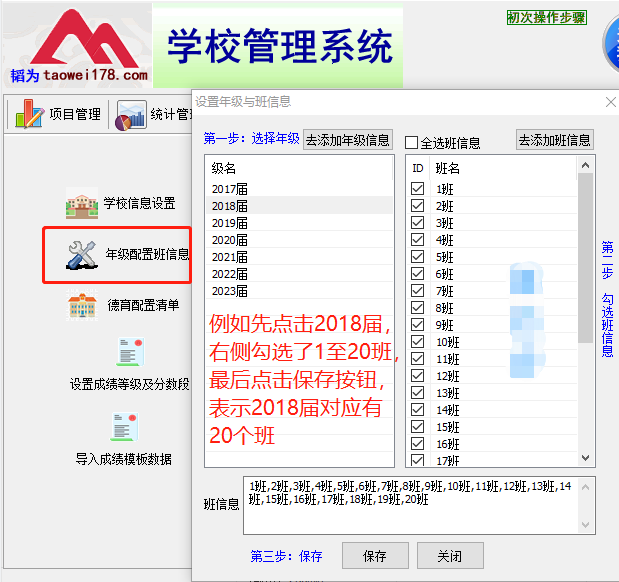Click the 关闭 button
Viewport: 619px width, 582px height.
(450, 556)
